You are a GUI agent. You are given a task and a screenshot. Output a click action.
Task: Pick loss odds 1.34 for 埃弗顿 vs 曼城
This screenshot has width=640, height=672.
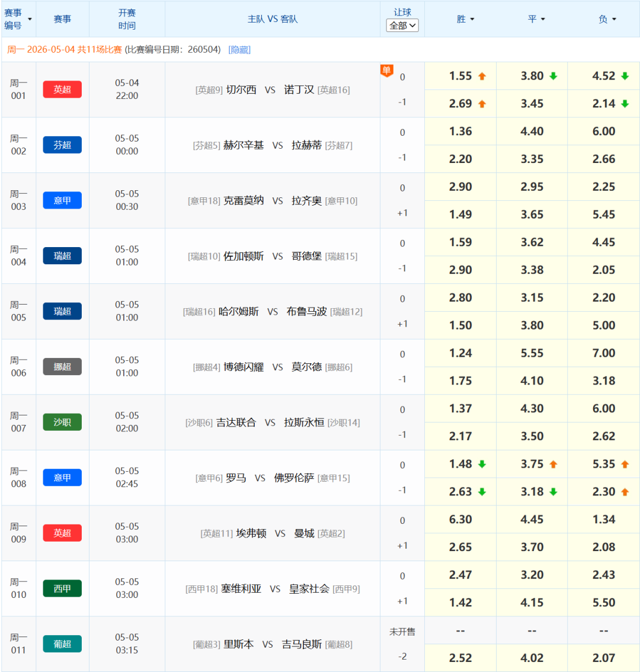pyautogui.click(x=604, y=520)
